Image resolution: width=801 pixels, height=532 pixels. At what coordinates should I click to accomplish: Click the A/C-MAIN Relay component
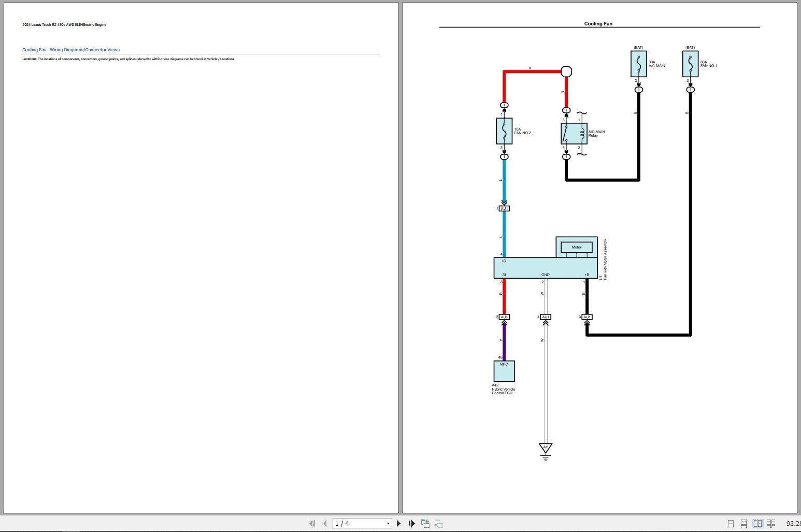pyautogui.click(x=573, y=133)
